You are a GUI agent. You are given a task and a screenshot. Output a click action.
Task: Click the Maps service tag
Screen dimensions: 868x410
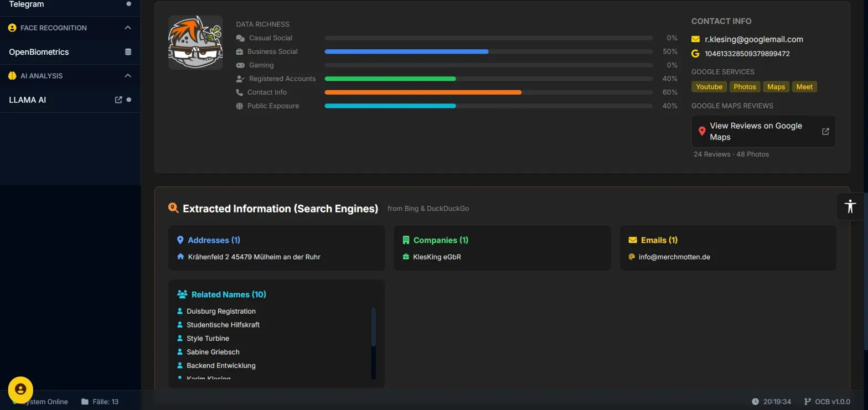pos(776,87)
